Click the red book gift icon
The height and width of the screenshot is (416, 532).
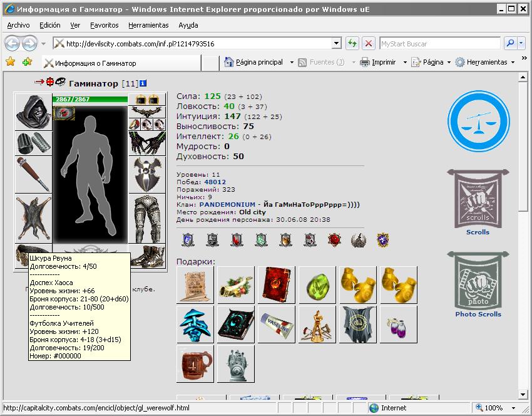pos(277,285)
